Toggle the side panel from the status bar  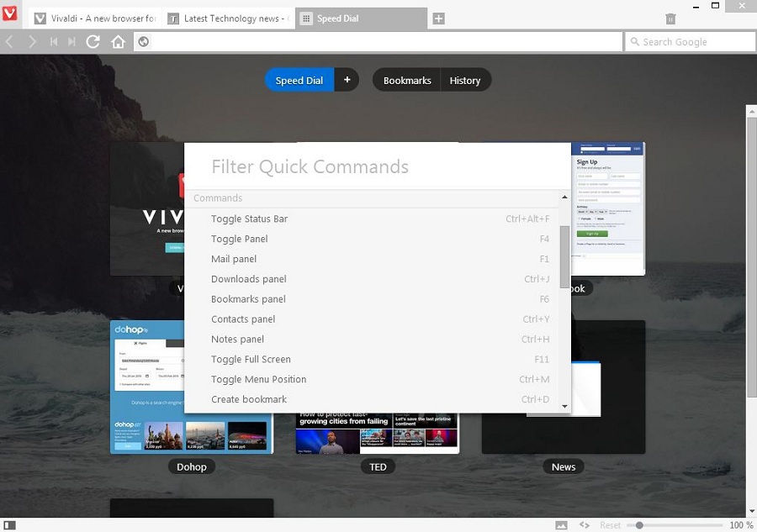tap(9, 524)
